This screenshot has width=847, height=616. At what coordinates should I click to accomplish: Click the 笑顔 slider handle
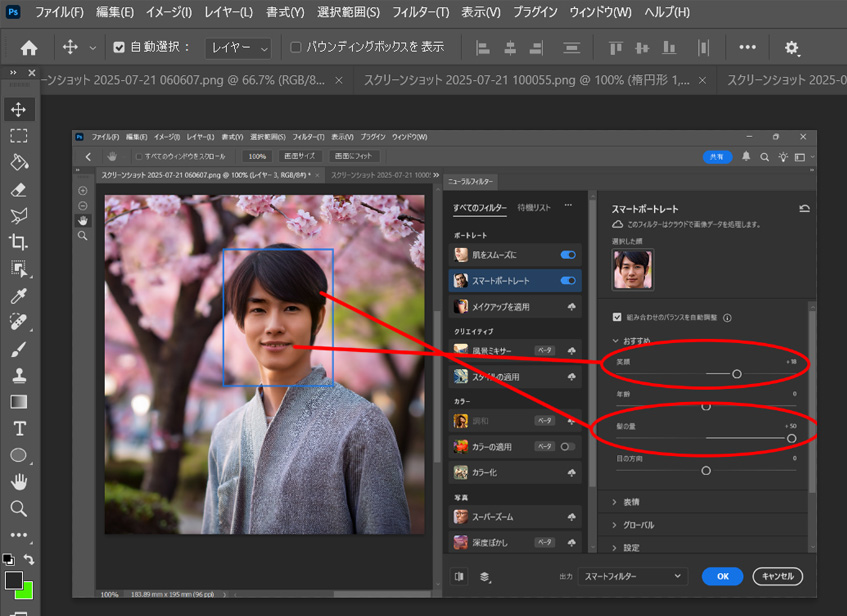tap(736, 374)
